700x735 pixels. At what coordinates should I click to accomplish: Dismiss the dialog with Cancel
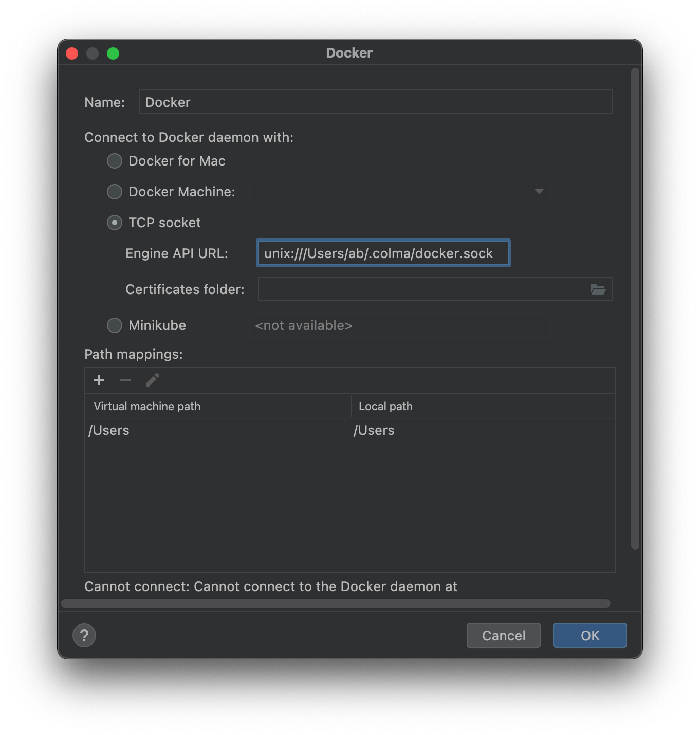503,635
